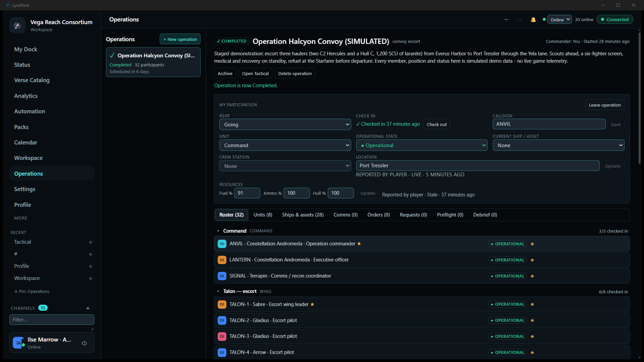644x362 pixels.
Task: Open the Operational State dropdown
Action: [422, 145]
